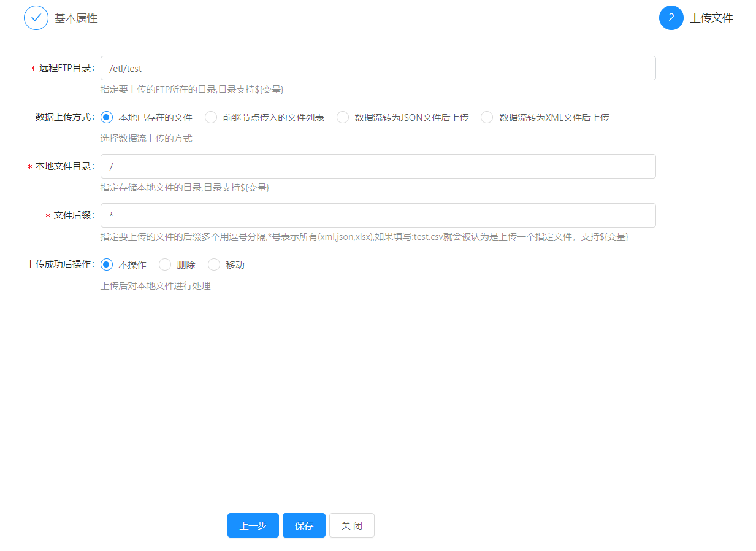
Task: Click the 远程FTP目录 field label
Action: (x=66, y=68)
